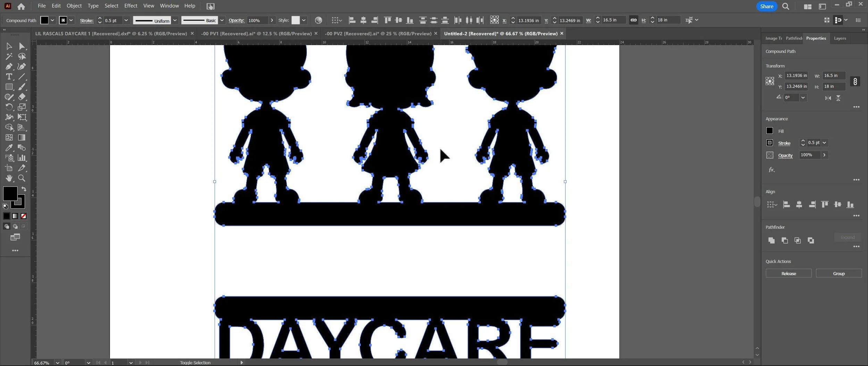Click the Share button
Image resolution: width=868 pixels, height=366 pixels.
[766, 6]
